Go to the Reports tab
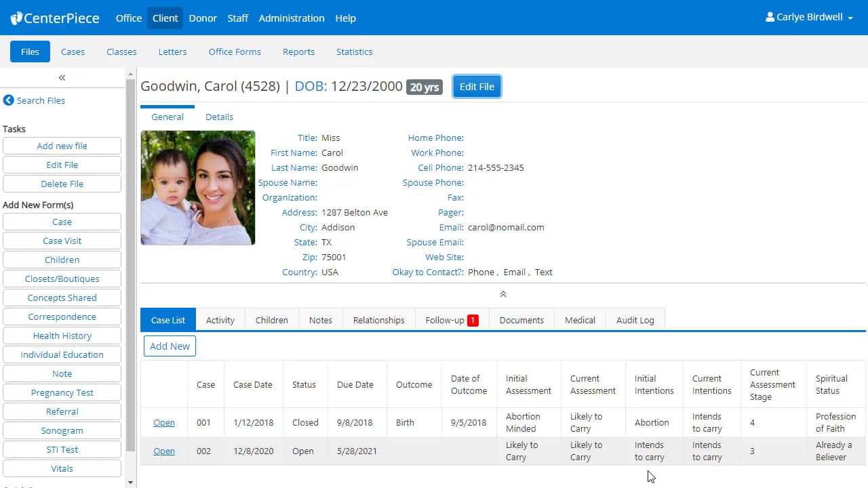Screen dimensions: 868x488 298,52
